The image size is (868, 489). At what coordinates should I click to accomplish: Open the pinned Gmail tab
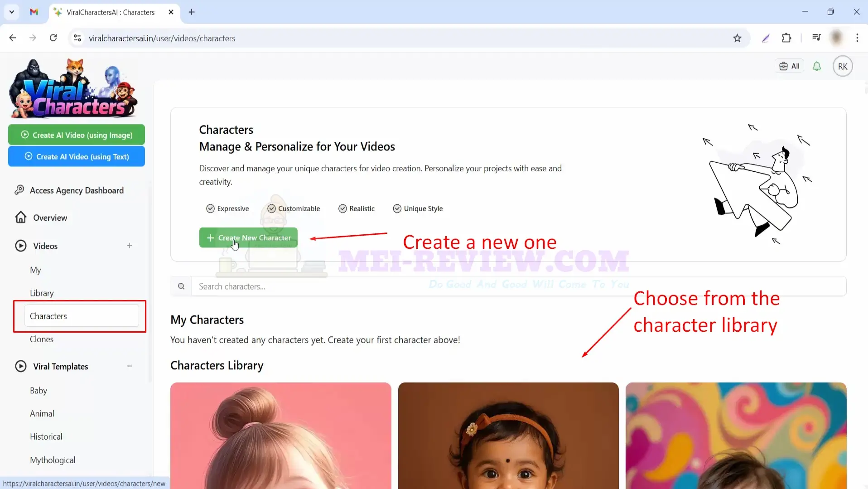tap(34, 12)
